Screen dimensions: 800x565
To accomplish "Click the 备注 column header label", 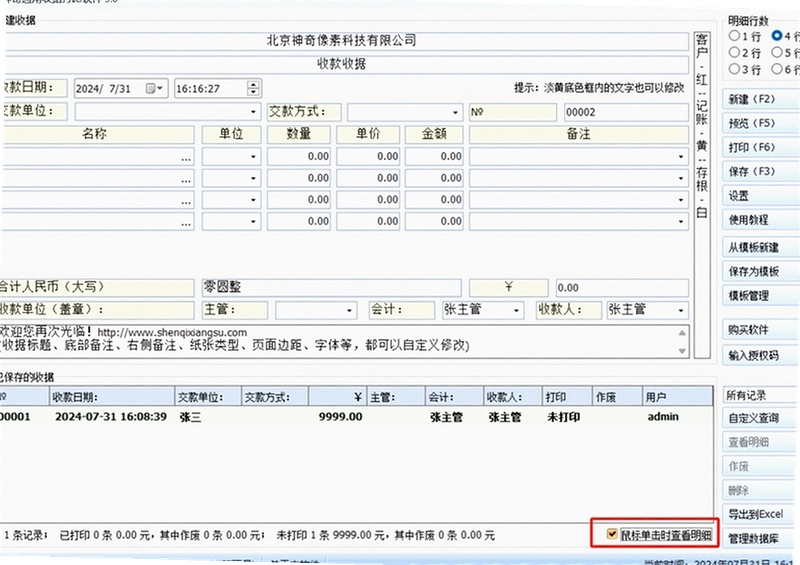I will coord(579,134).
